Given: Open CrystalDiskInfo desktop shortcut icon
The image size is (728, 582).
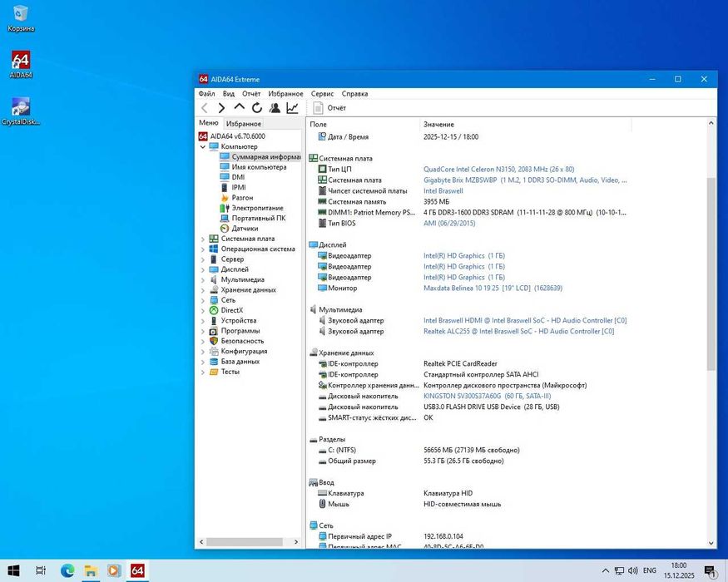Looking at the screenshot, I should click(21, 107).
